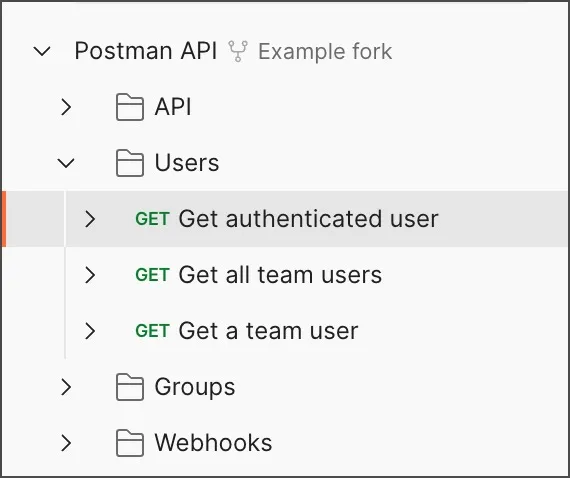Expand the Webhooks folder chevron

coord(66,443)
